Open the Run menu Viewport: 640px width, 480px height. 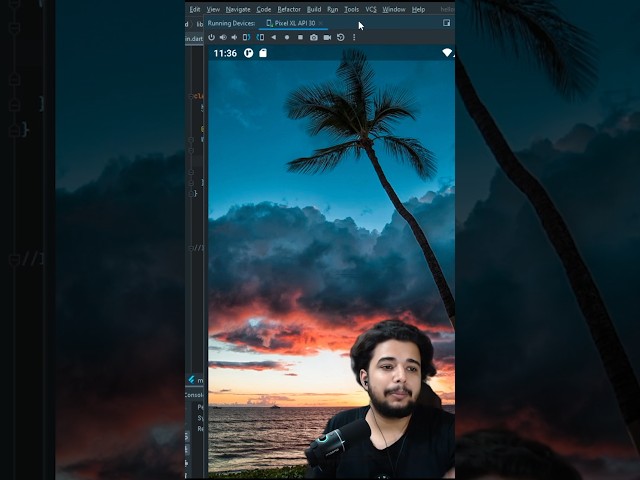pos(333,9)
